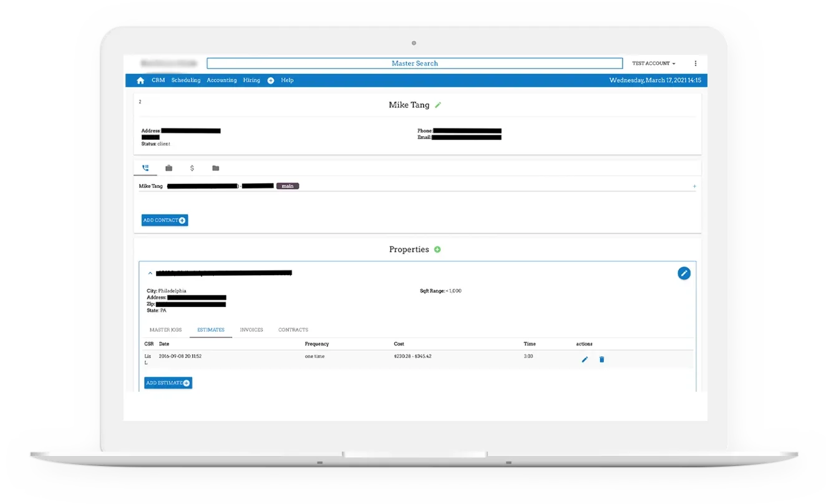The width and height of the screenshot is (826, 504).
Task: Click the 'City: Philadelphia' text
Action: click(167, 291)
